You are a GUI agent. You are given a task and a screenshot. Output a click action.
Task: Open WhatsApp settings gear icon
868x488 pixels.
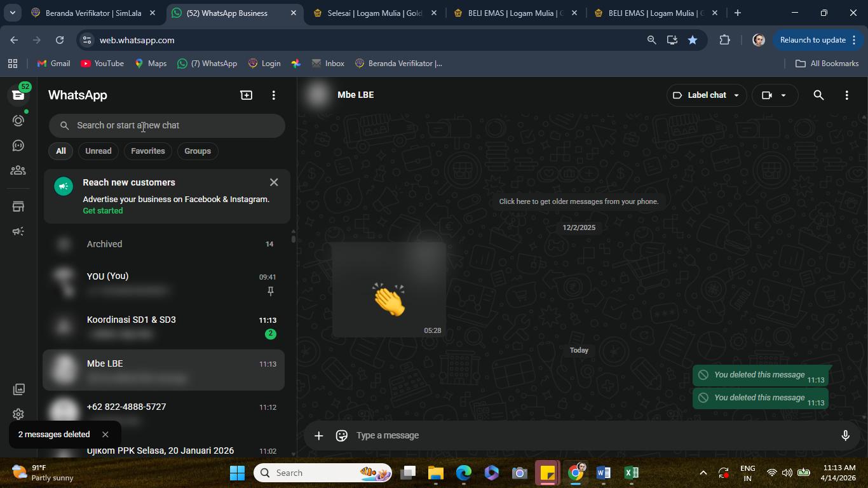18,414
